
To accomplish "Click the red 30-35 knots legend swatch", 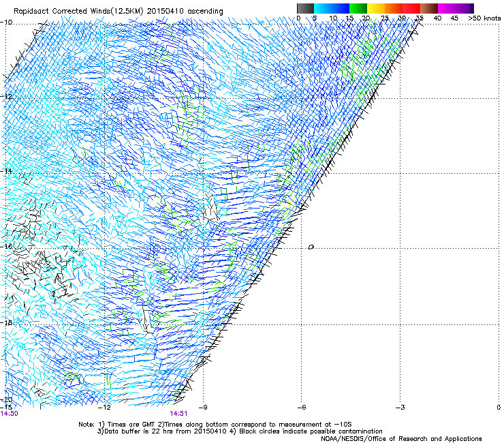I will (x=411, y=8).
